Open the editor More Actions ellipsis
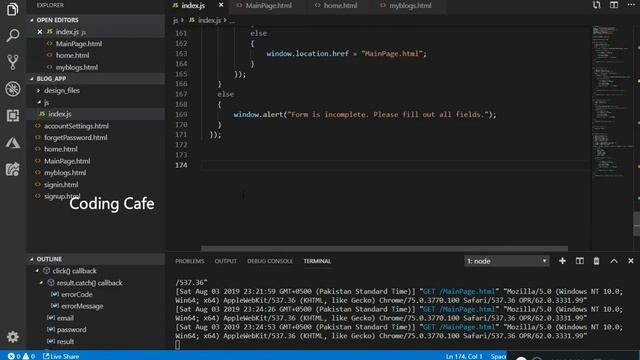The width and height of the screenshot is (640, 360). click(631, 5)
